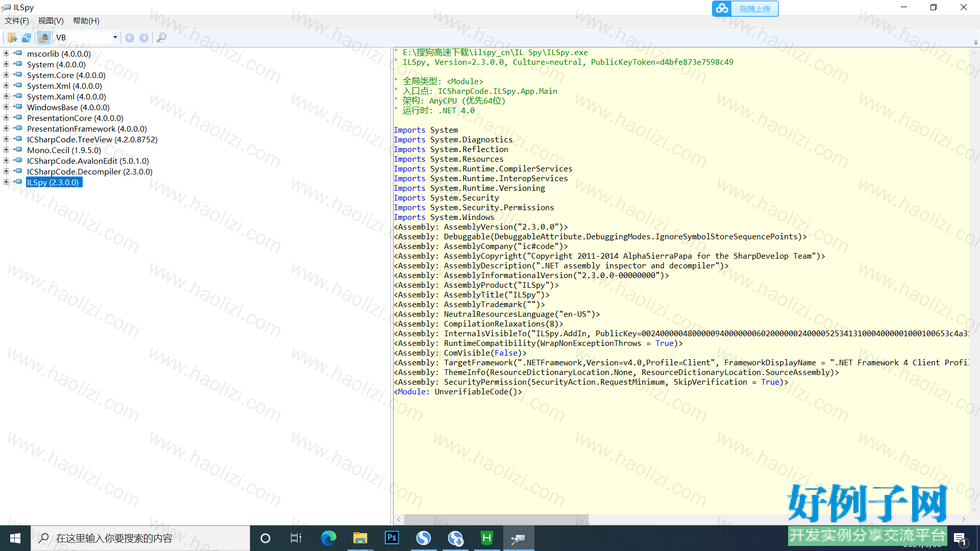Expand the mscorlib tree node
980x551 pixels.
tap(6, 53)
